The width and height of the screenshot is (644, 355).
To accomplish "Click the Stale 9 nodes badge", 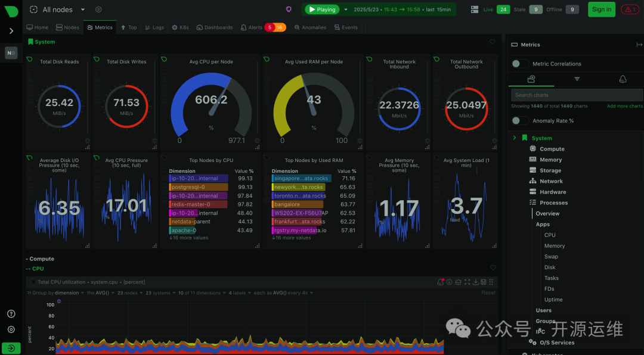I will point(535,10).
